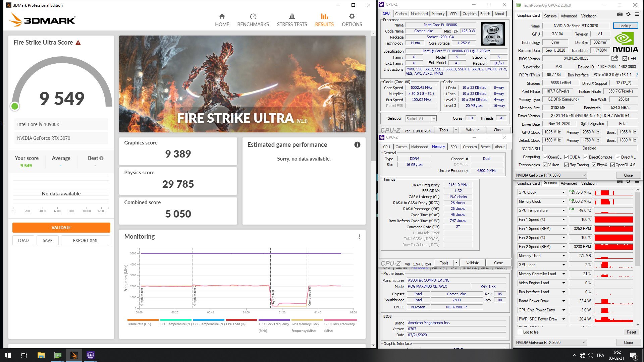Open the OPTIONS gear in 3DMark
Image resolution: width=644 pixels, height=362 pixels.
[352, 20]
